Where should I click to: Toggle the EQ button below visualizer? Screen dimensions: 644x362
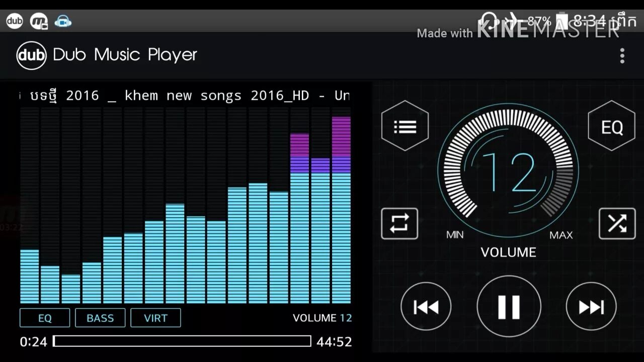45,318
